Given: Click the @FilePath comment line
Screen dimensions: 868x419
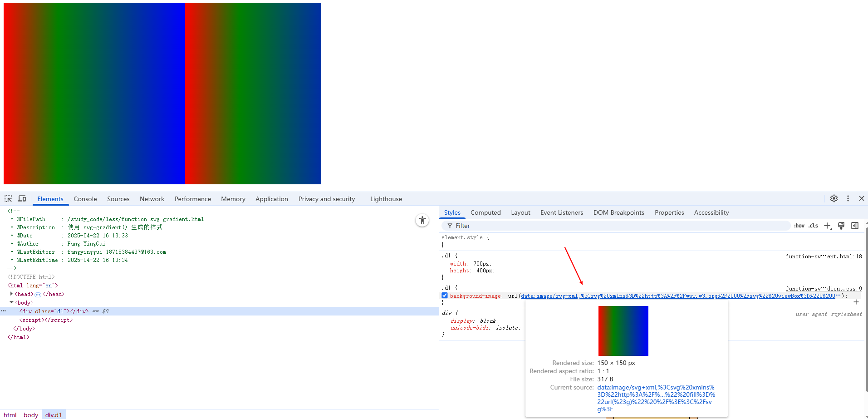Looking at the screenshot, I should (107, 219).
